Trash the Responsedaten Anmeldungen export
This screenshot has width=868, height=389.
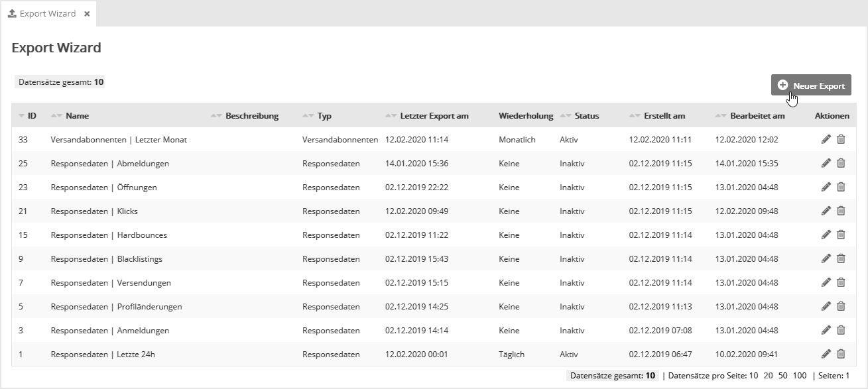(x=841, y=331)
